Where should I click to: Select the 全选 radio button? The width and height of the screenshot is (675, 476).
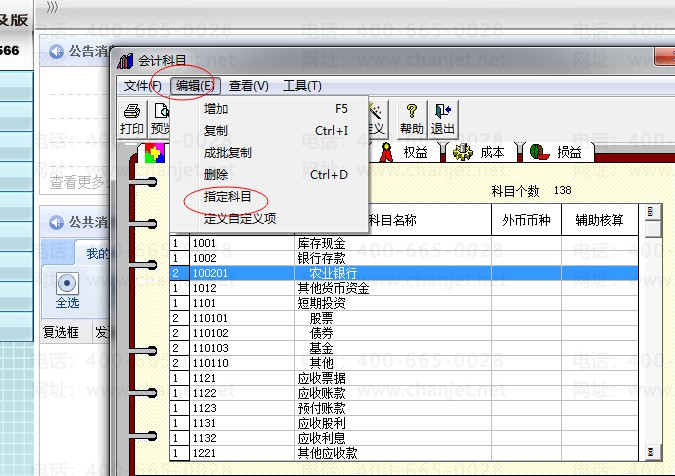tap(67, 283)
